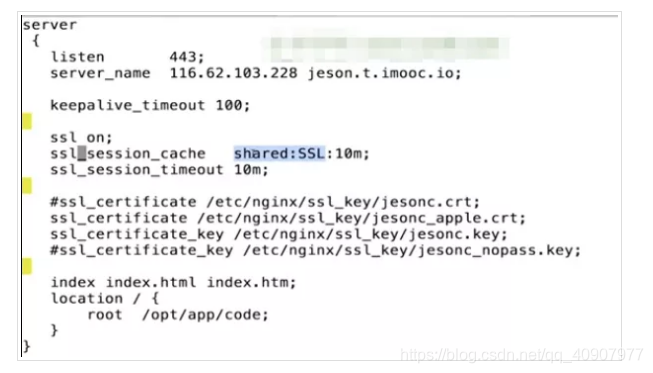Click the jesonc_apple.crt certificate path
The height and width of the screenshot is (373, 653).
[361, 218]
